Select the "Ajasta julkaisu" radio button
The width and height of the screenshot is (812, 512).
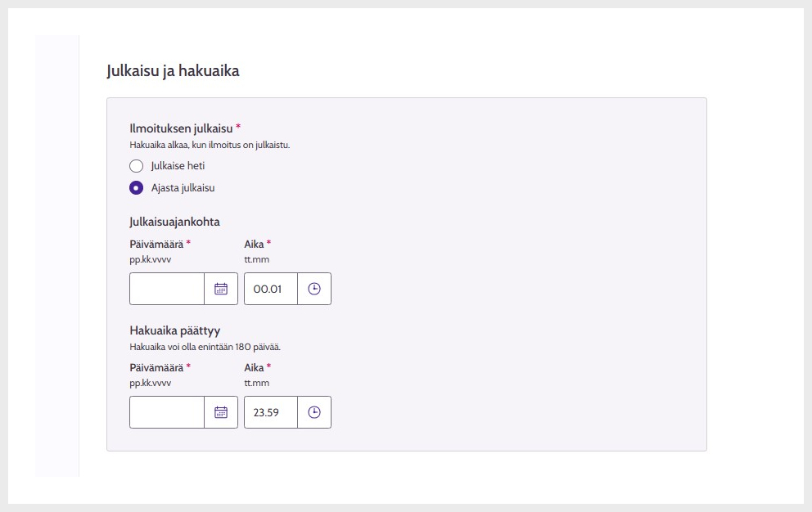pos(137,188)
